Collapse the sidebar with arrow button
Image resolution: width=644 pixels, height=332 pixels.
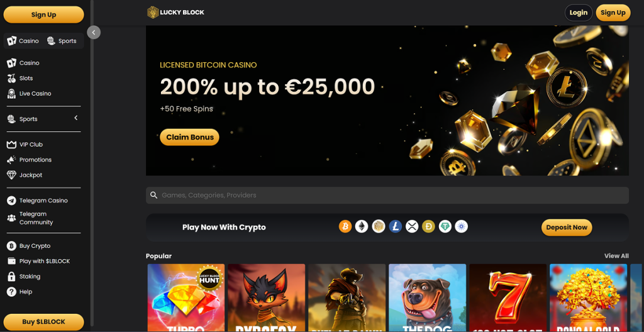click(94, 33)
